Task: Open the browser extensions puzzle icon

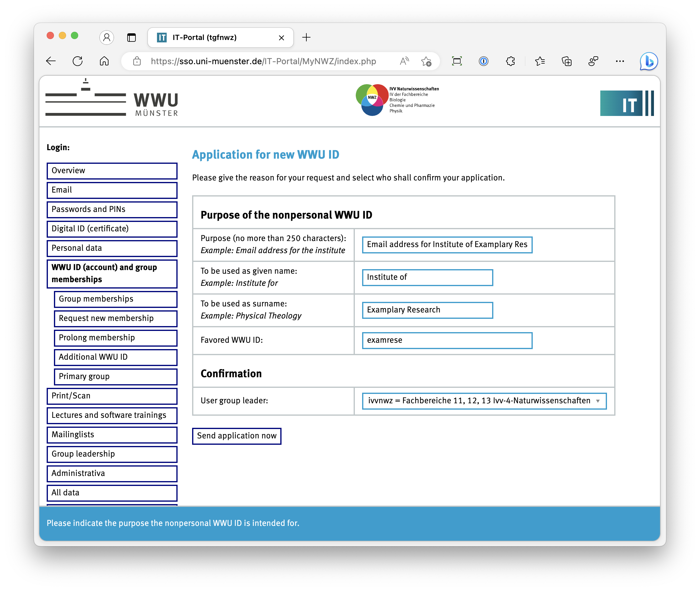Action: (x=510, y=61)
